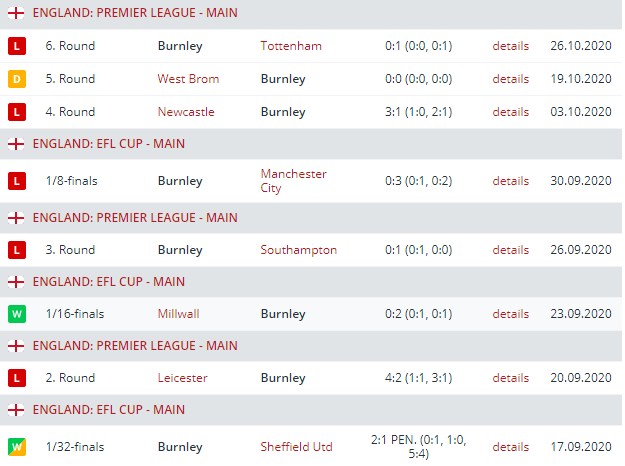Click the Southampton team name
This screenshot has height=466, width=625.
(x=298, y=250)
